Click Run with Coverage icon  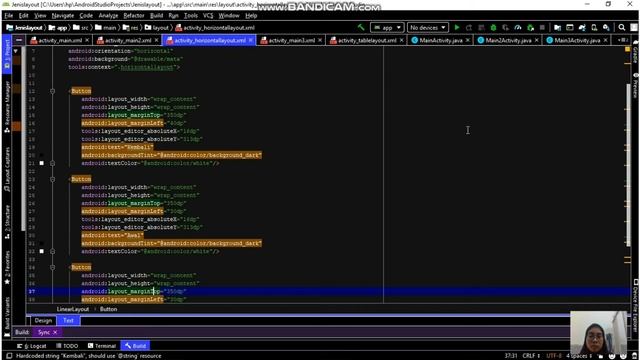coord(505,27)
